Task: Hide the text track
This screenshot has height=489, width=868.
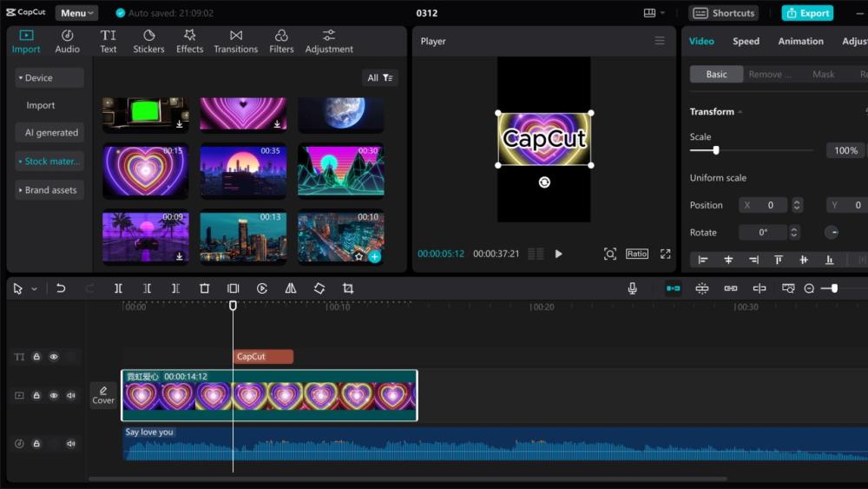Action: (54, 357)
